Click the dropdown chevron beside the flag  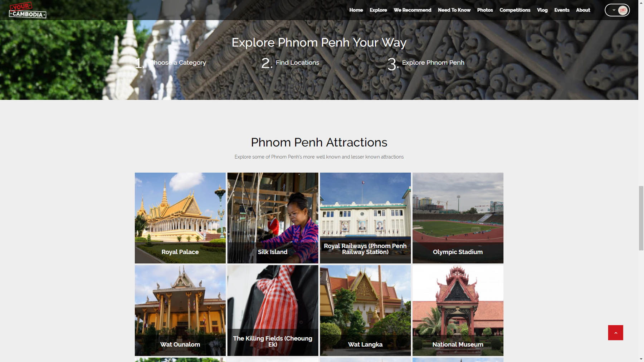pos(614,10)
